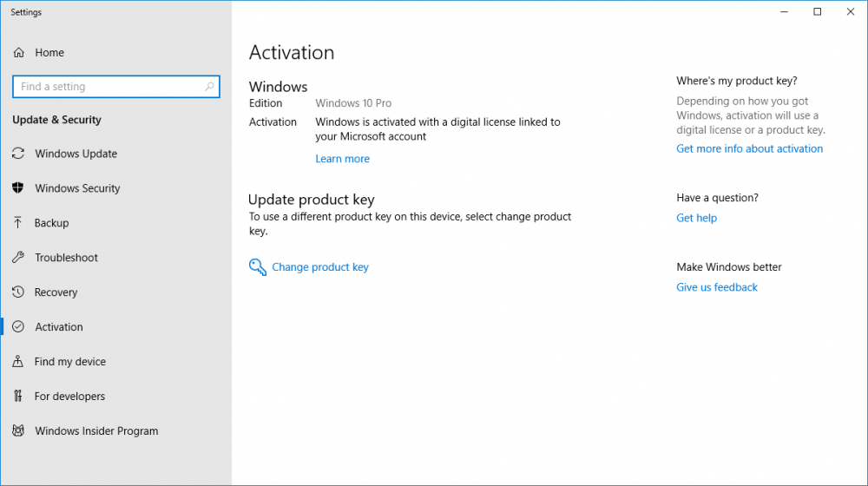The width and height of the screenshot is (868, 486).
Task: Click Change product key link
Action: tap(320, 266)
